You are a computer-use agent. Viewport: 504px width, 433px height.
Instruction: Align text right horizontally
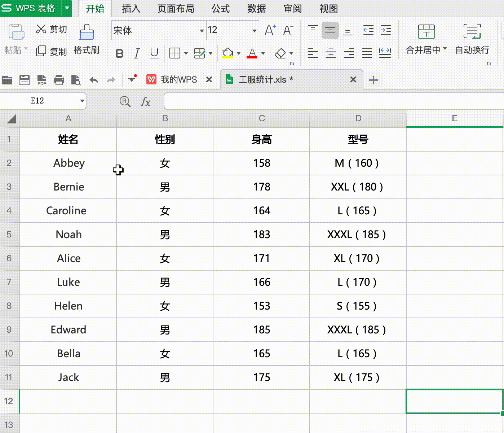click(x=349, y=53)
